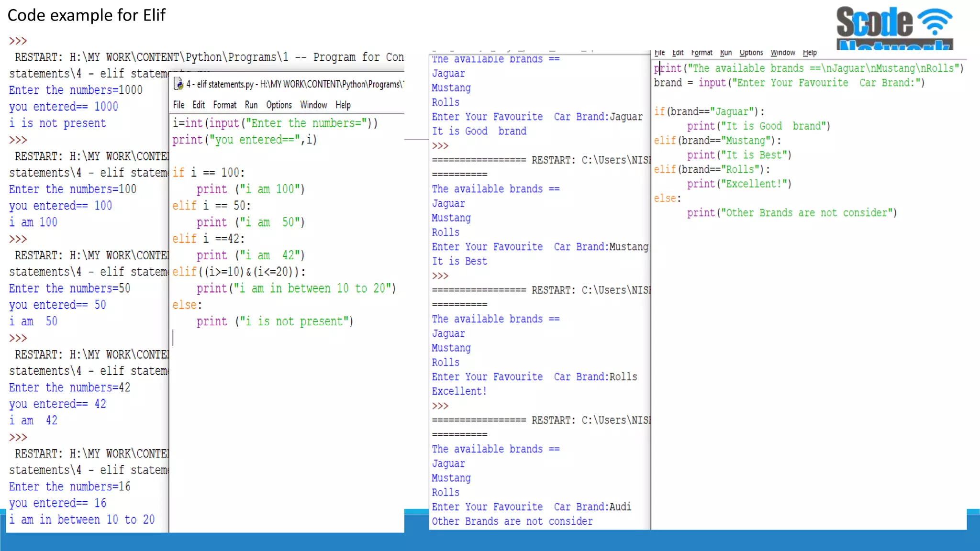Click shell output 'i am 100'
The image size is (980, 551).
pyautogui.click(x=33, y=222)
